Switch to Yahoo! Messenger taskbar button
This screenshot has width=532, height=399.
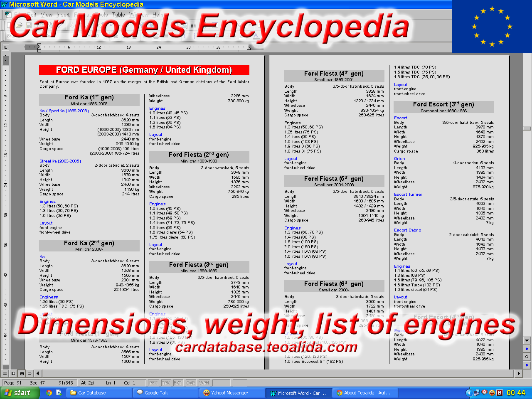232,393
